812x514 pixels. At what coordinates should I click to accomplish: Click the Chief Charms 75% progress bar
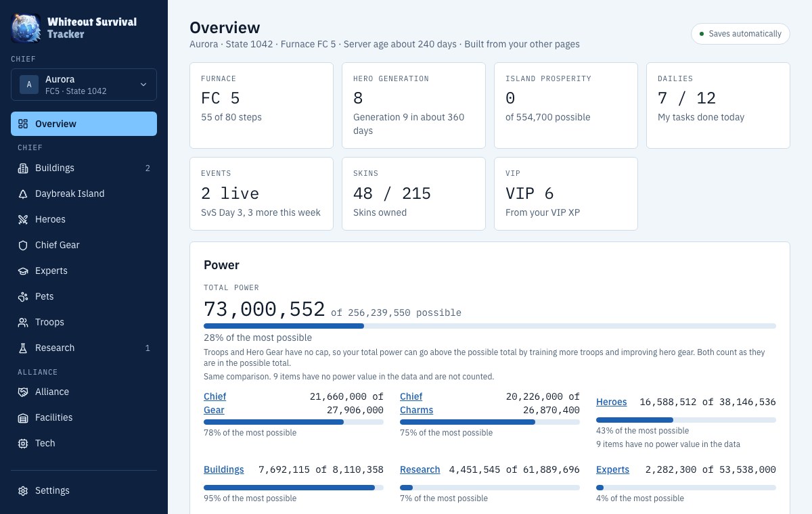click(490, 422)
